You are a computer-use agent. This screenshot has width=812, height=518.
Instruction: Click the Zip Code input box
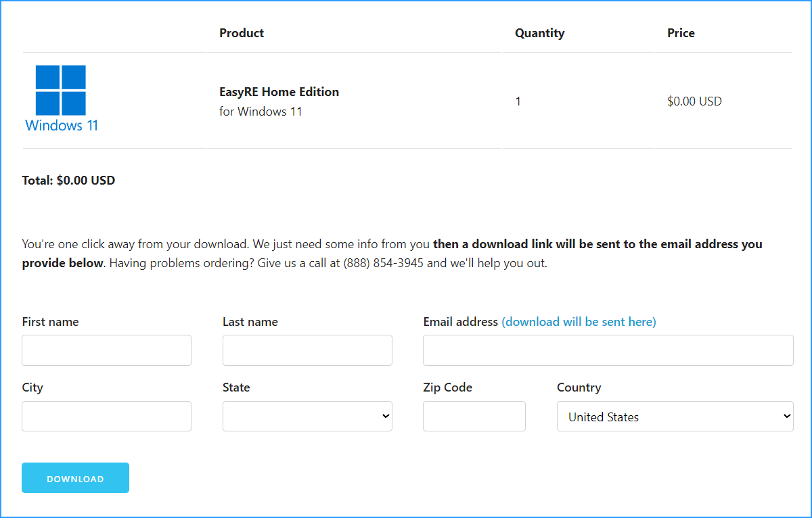[474, 416]
